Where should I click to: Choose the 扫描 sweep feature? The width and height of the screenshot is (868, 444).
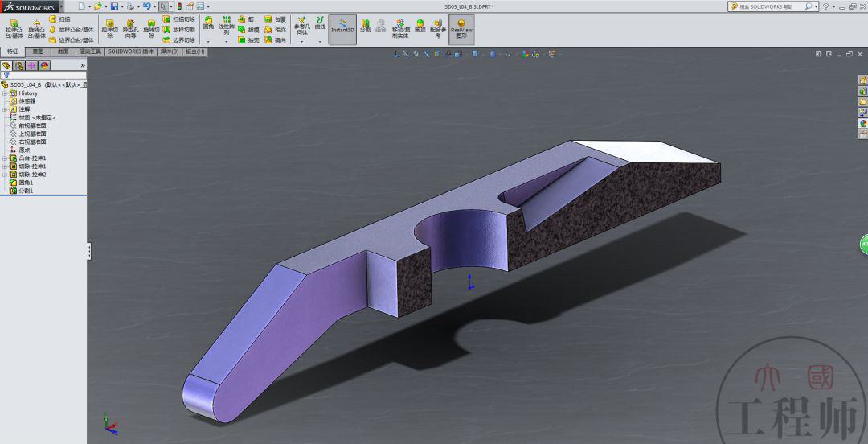point(59,18)
